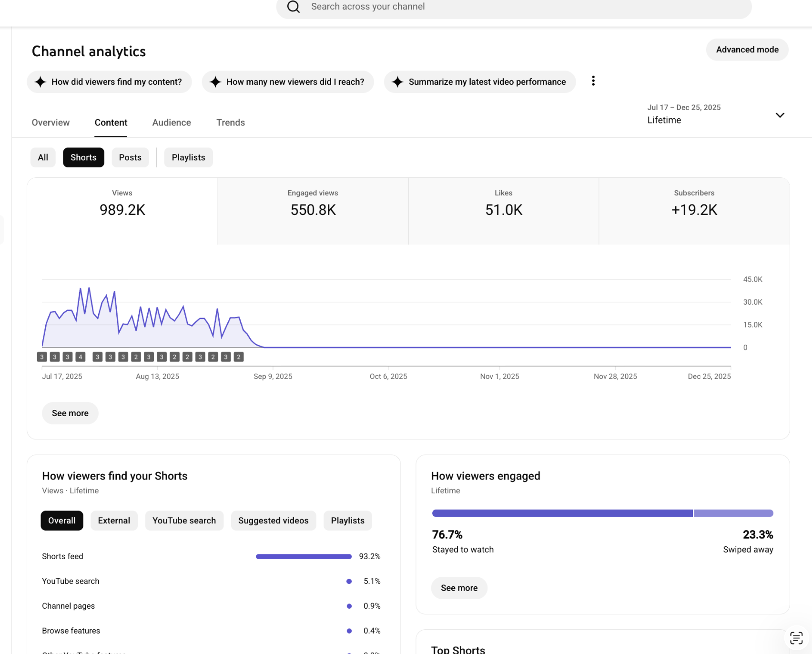This screenshot has height=654, width=812.
Task: Select the All content filter chip
Action: [43, 158]
